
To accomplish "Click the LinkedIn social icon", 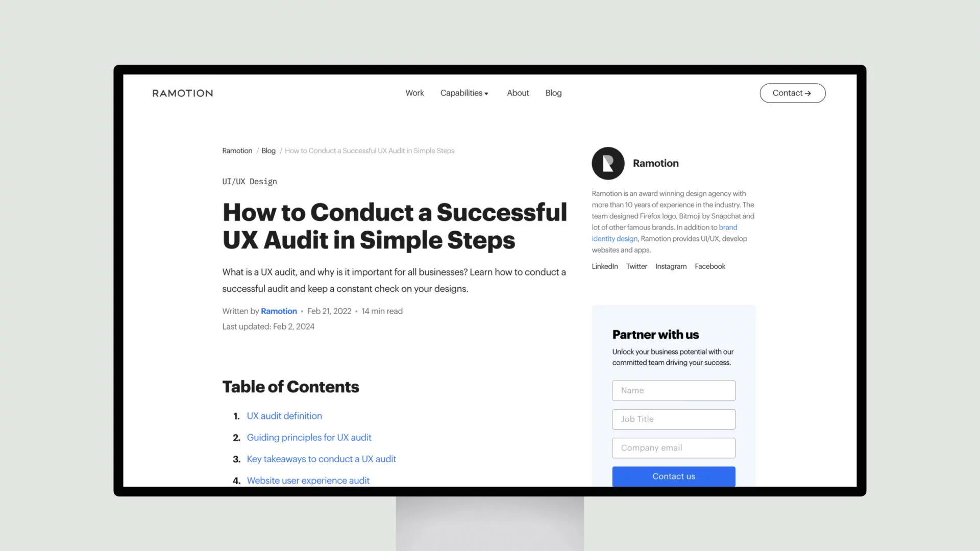I will 604,266.
